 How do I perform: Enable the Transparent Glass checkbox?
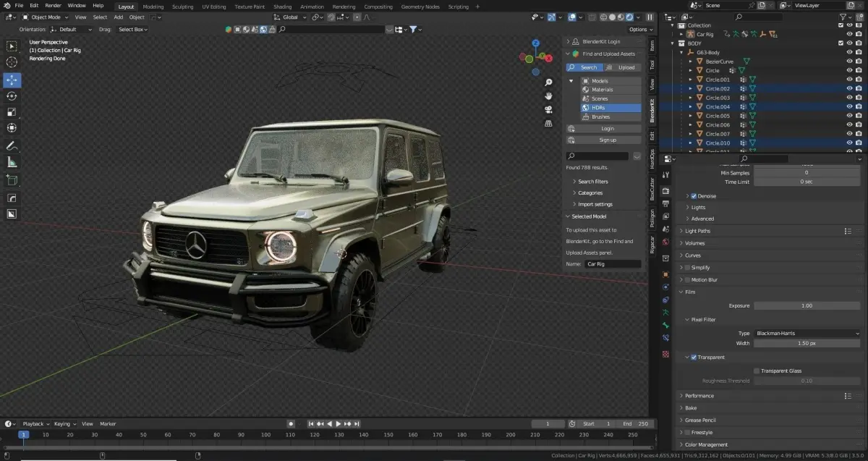757,371
